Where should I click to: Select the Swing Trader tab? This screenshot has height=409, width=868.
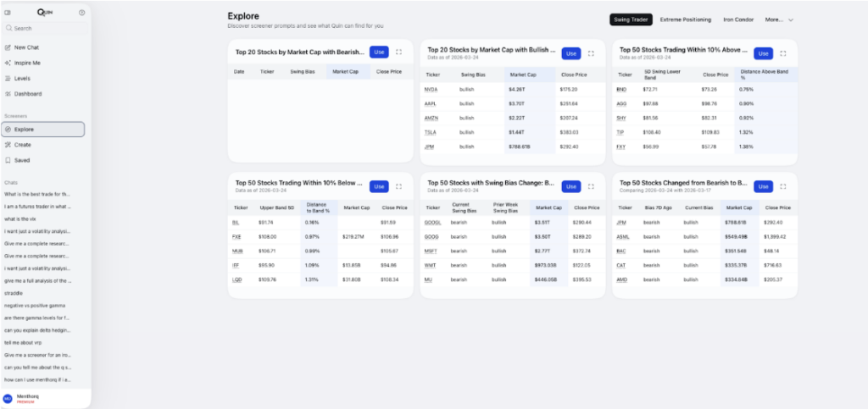click(x=631, y=19)
